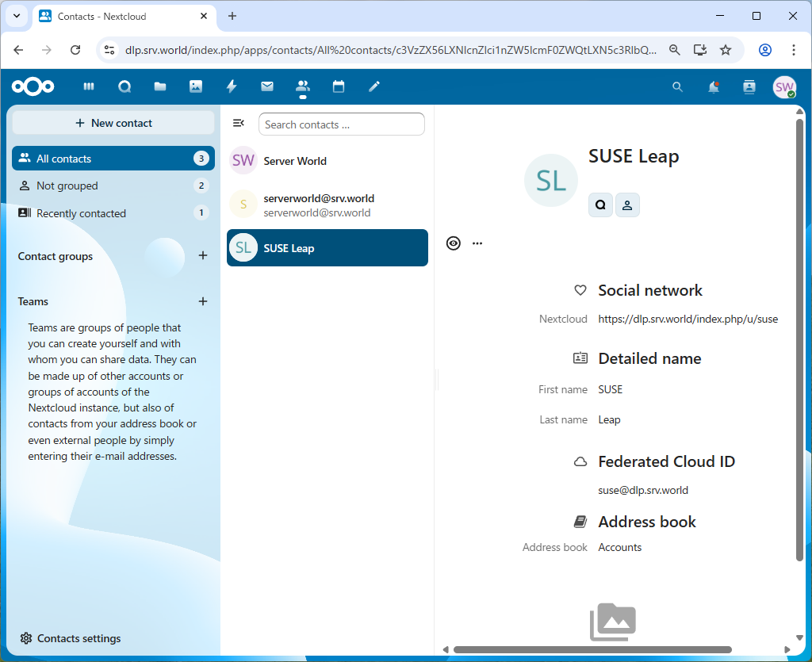View SUSE Leap profile button
This screenshot has width=812, height=662.
627,205
